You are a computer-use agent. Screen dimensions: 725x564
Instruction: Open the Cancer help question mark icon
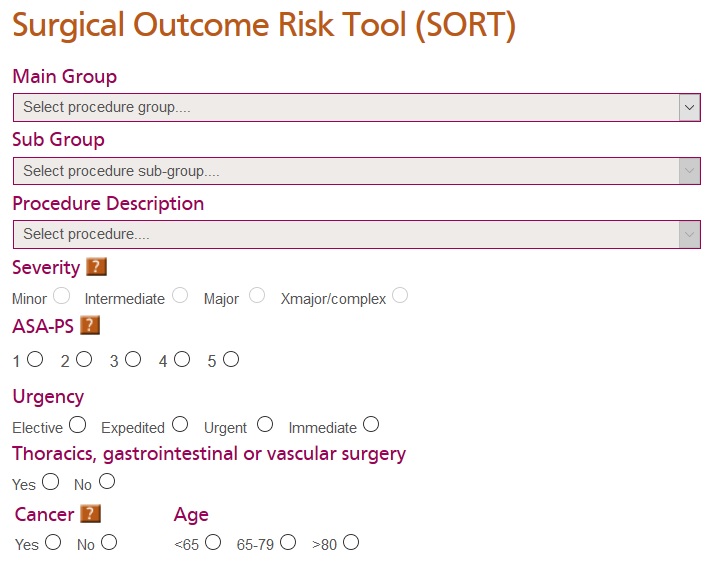pyautogui.click(x=90, y=514)
